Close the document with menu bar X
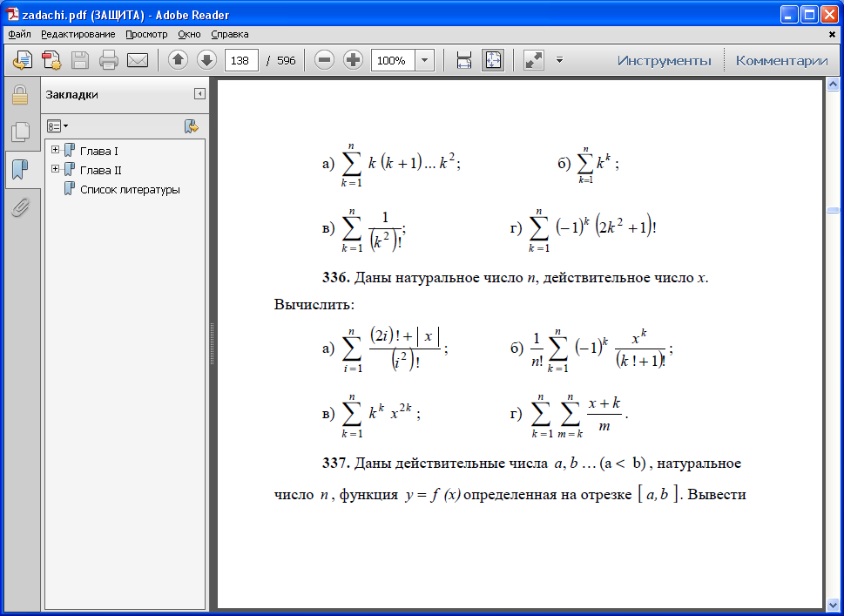This screenshot has height=616, width=844. (x=832, y=34)
